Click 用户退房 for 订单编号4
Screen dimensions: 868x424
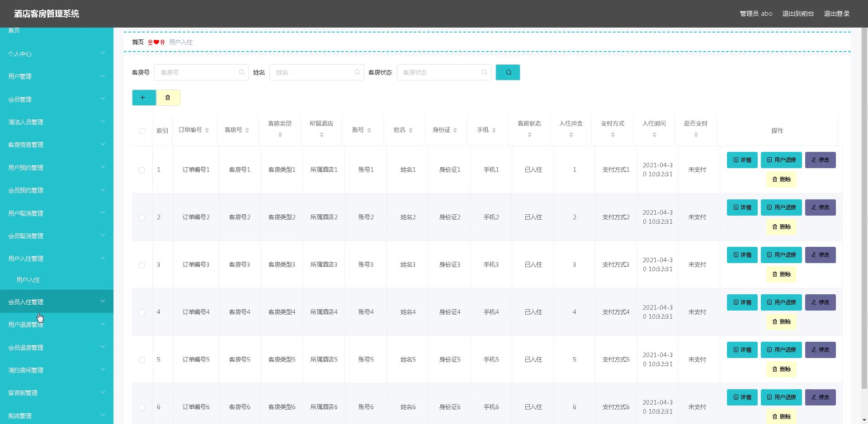tap(781, 302)
